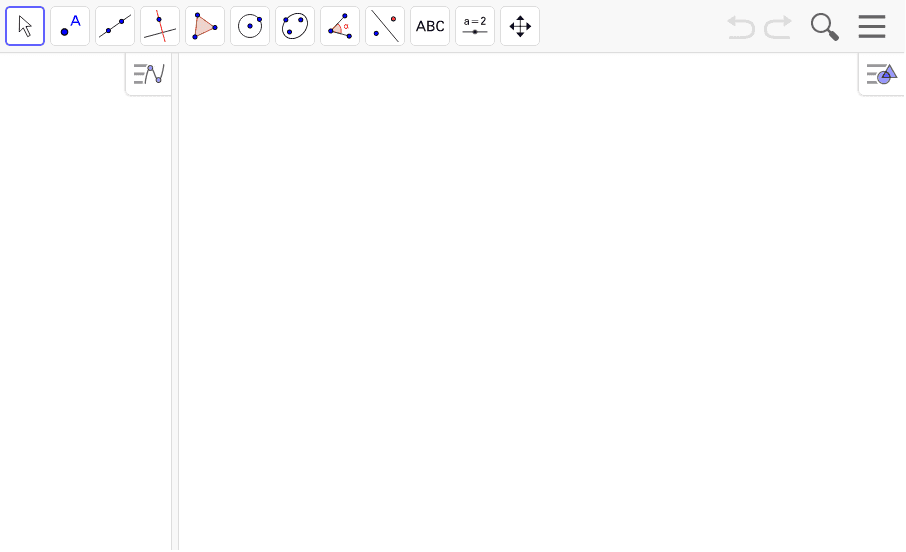Click the Redo arrow
Image resolution: width=906 pixels, height=552 pixels.
(778, 27)
